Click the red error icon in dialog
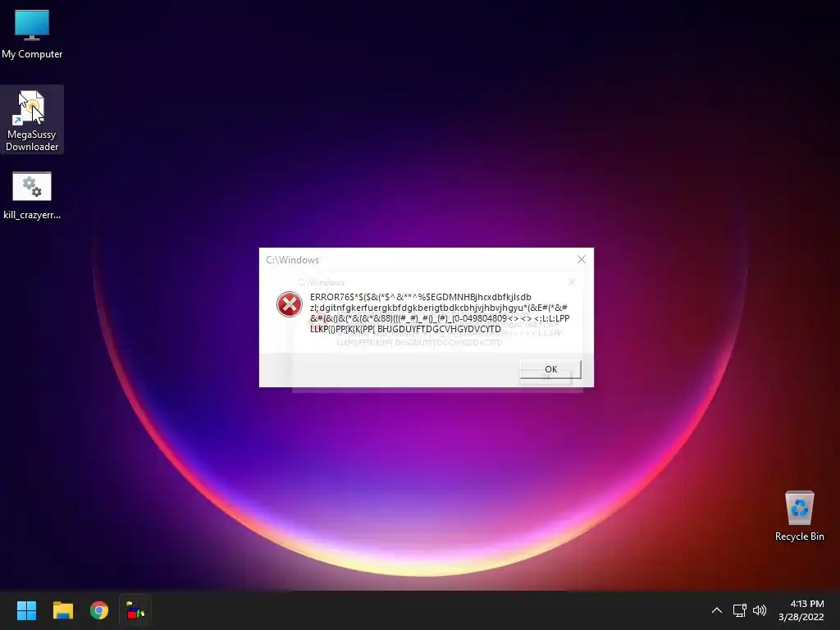Viewport: 840px width, 630px height. coord(290,304)
